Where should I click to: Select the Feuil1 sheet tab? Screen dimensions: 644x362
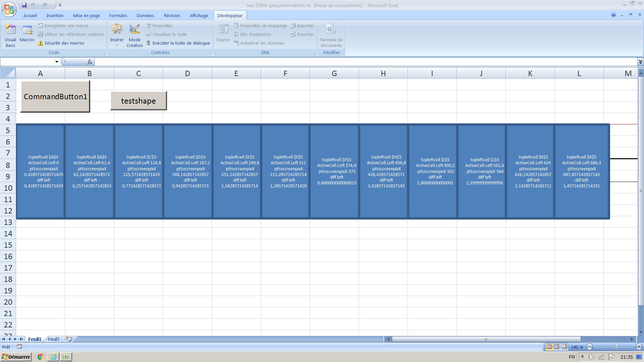pyautogui.click(x=34, y=339)
